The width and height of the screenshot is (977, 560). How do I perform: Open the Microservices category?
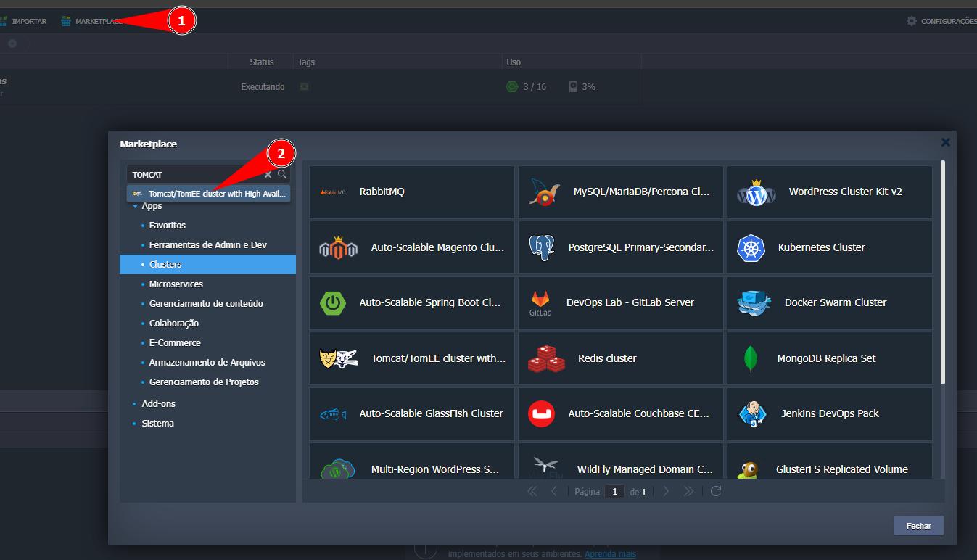176,284
